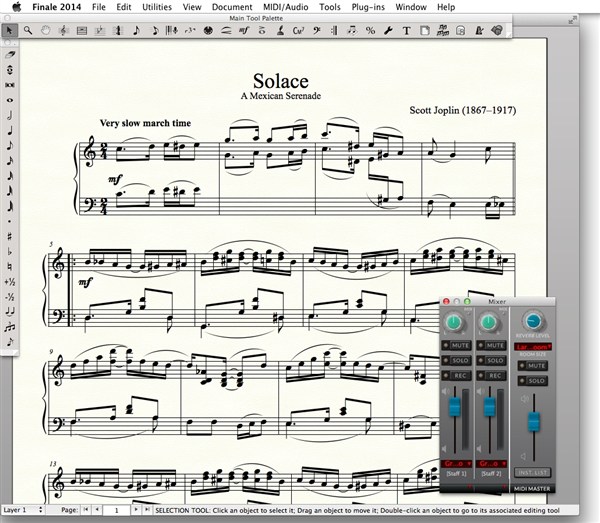Select the grace note tool
This screenshot has width=600, height=523.
tap(10, 342)
